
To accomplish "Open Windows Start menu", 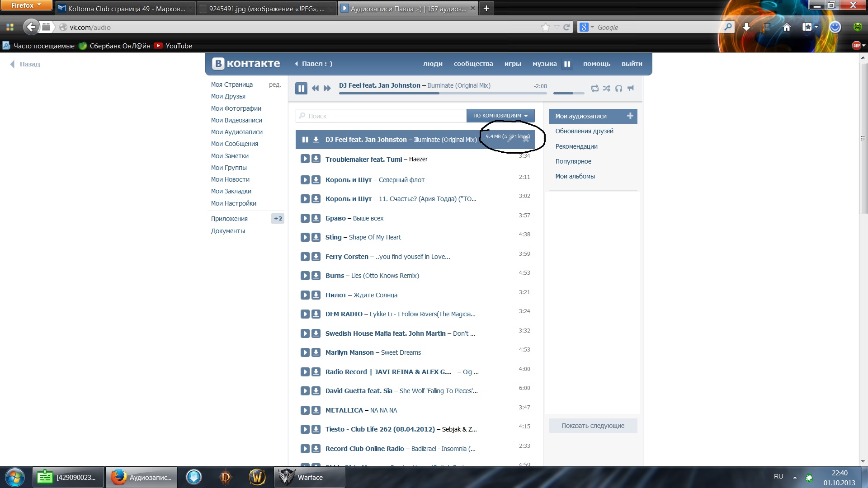I will (14, 477).
